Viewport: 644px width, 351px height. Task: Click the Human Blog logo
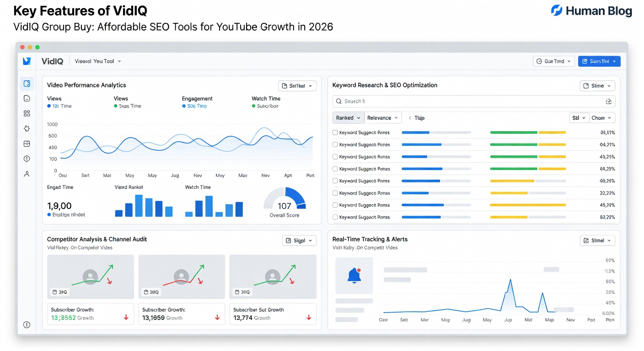pyautogui.click(x=591, y=11)
